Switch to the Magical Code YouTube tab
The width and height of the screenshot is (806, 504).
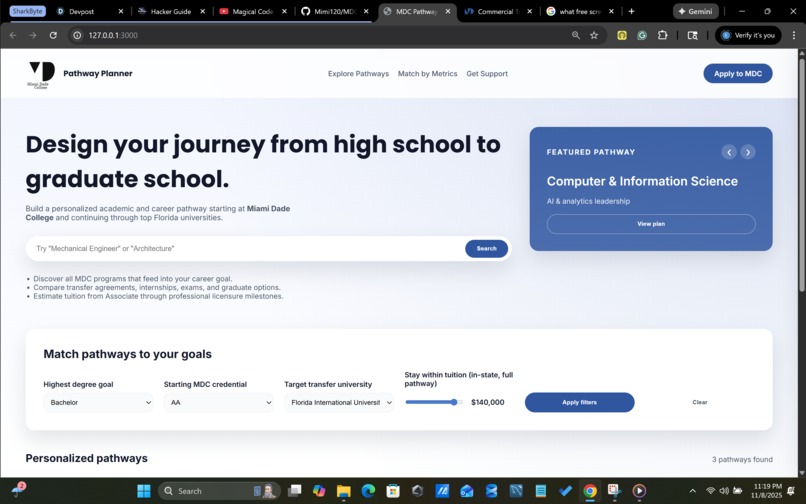(x=252, y=11)
